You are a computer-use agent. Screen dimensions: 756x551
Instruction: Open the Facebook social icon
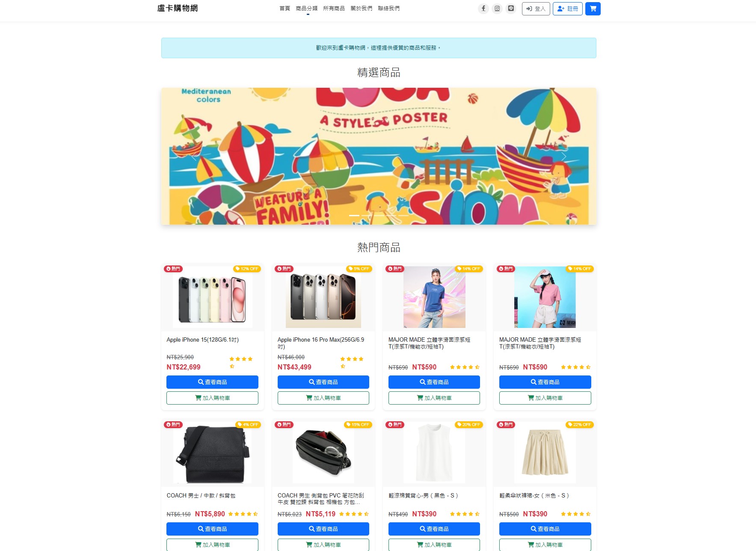tap(483, 9)
